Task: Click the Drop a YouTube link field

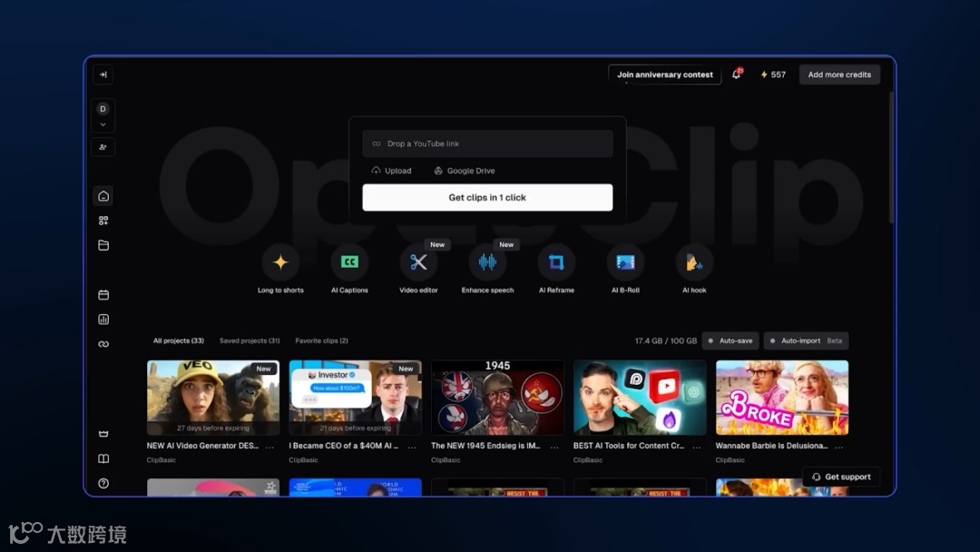Action: (487, 143)
